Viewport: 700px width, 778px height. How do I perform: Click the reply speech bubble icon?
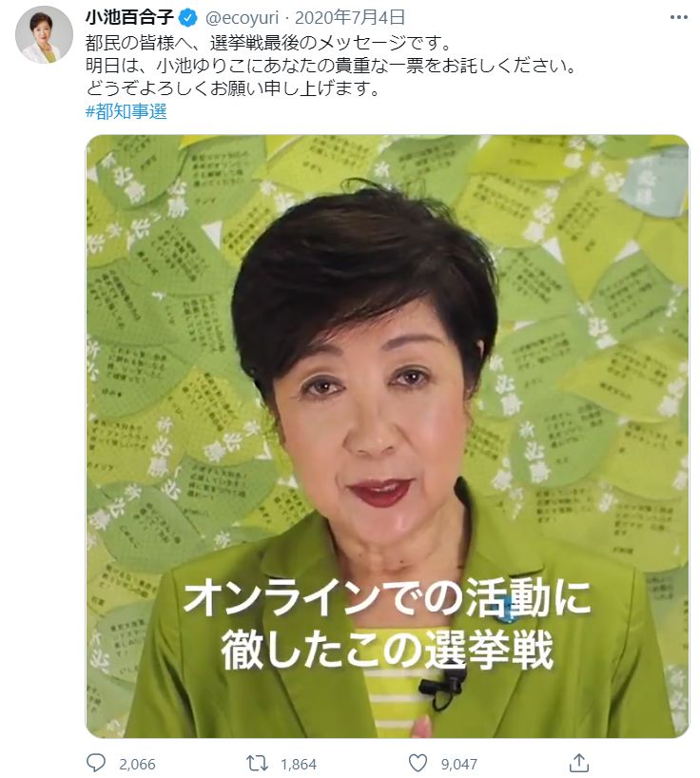pyautogui.click(x=96, y=763)
